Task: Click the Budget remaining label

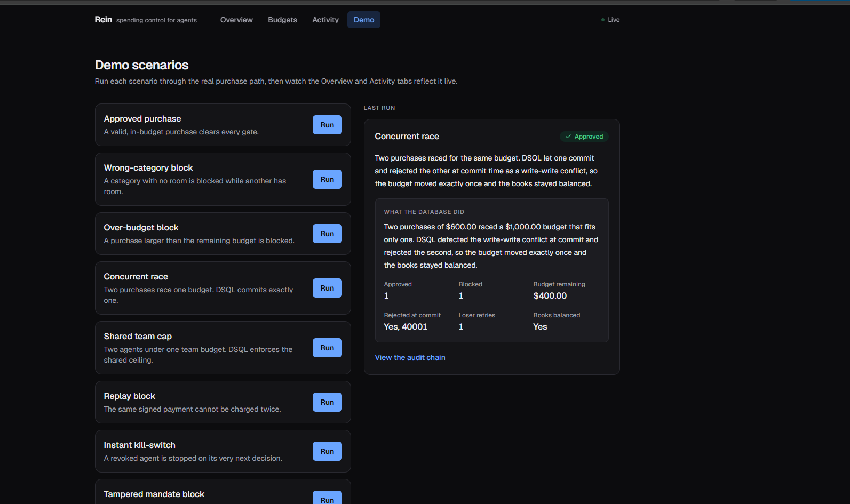Action: [x=559, y=284]
